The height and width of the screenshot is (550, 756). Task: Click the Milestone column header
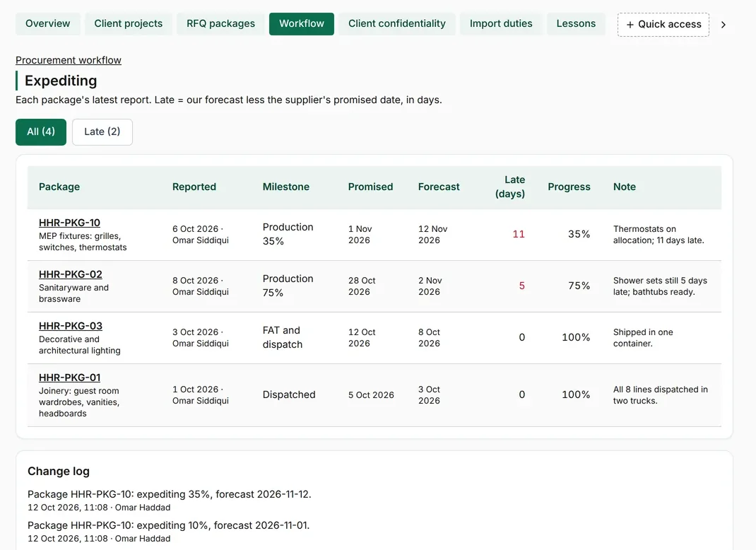(286, 187)
